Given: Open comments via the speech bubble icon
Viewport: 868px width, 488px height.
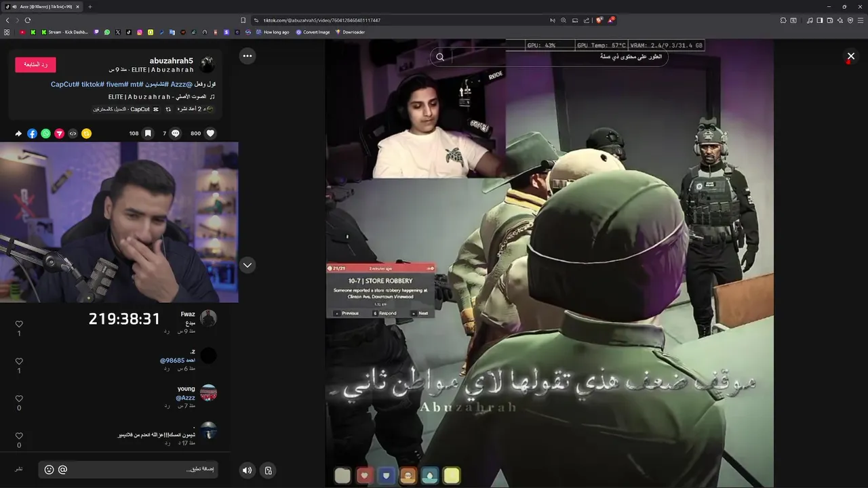Looking at the screenshot, I should coord(176,134).
